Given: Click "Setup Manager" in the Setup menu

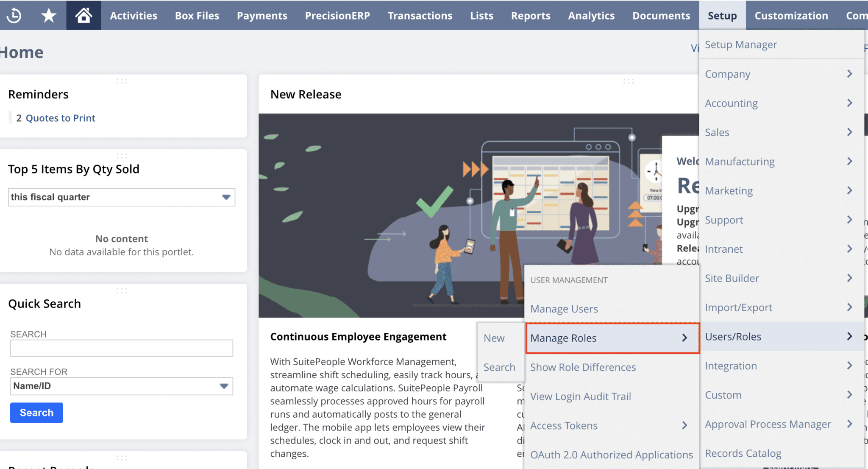Looking at the screenshot, I should tap(741, 44).
